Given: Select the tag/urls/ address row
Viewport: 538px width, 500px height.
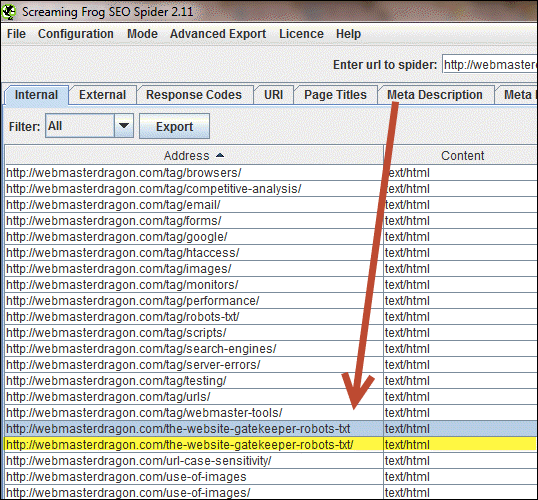Looking at the screenshot, I should pyautogui.click(x=194, y=397).
